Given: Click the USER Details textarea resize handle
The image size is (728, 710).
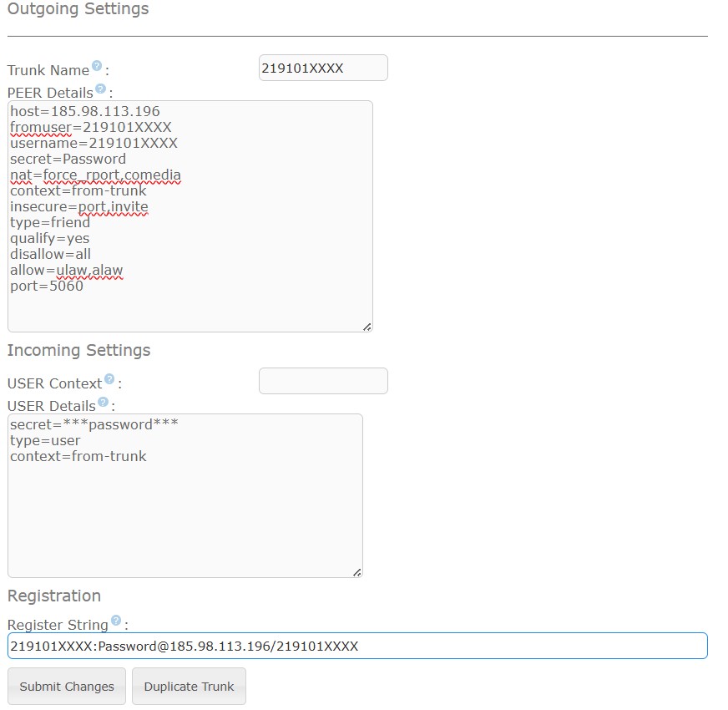Looking at the screenshot, I should [x=356, y=572].
